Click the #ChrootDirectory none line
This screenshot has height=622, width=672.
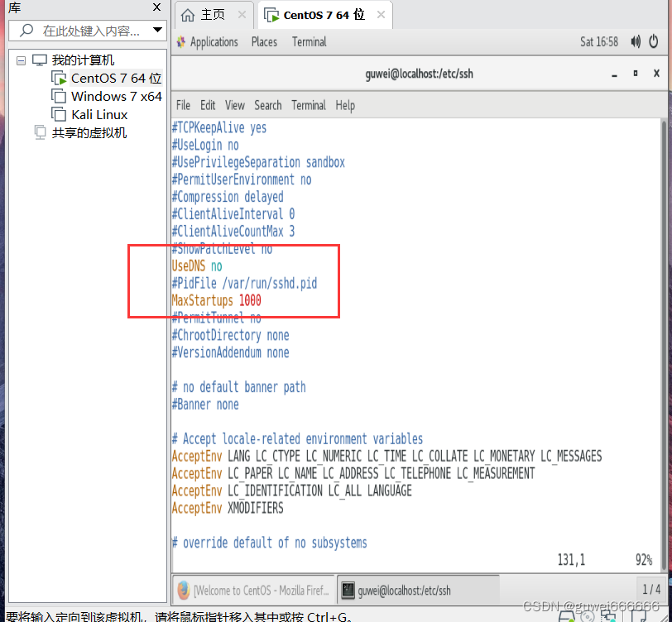[231, 335]
